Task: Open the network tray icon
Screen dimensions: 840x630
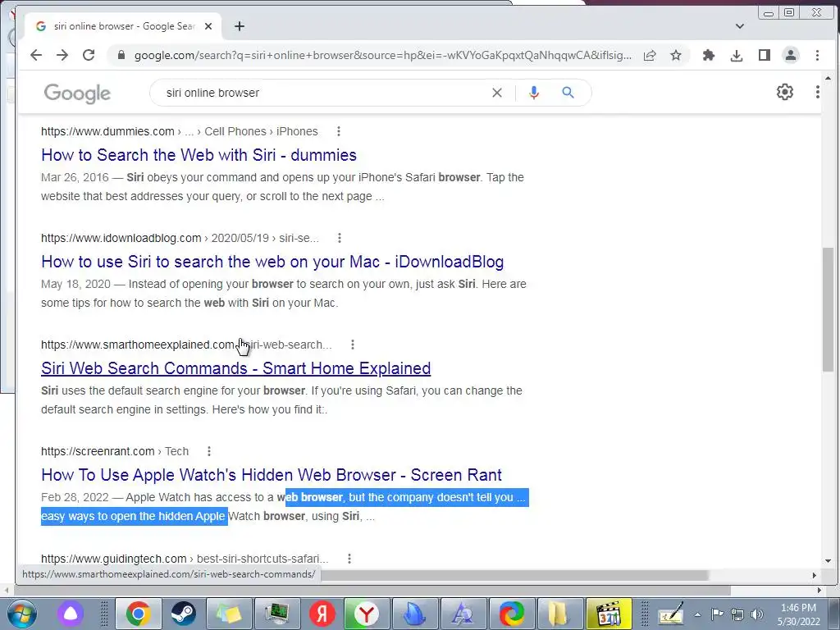Action: (737, 614)
